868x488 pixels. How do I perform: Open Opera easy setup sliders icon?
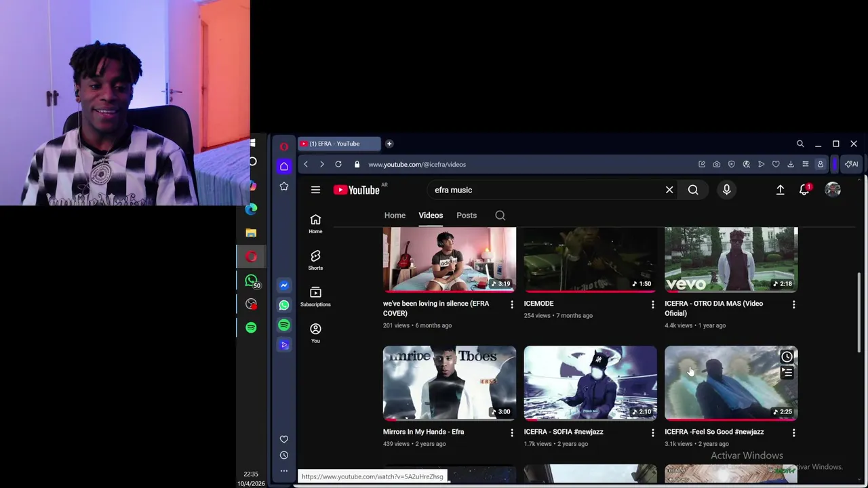pyautogui.click(x=805, y=164)
